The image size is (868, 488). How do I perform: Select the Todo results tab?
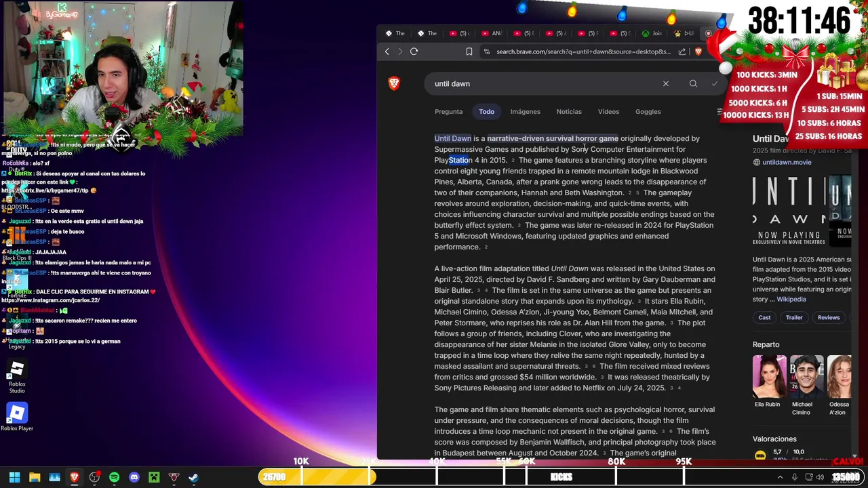[487, 112]
